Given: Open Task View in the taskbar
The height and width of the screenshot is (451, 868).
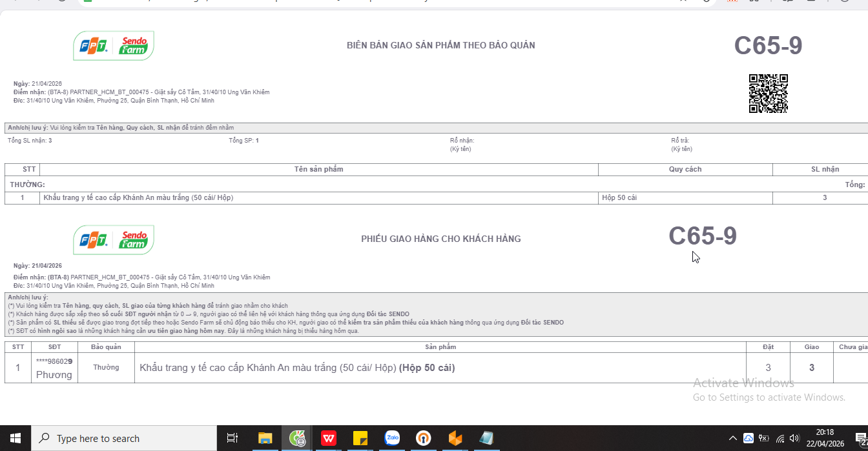Looking at the screenshot, I should [232, 439].
